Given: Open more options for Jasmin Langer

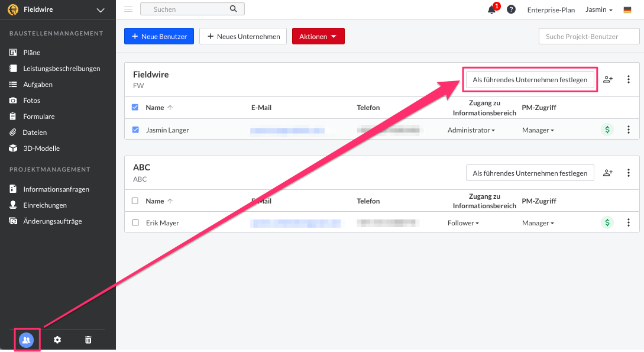Looking at the screenshot, I should [x=629, y=130].
